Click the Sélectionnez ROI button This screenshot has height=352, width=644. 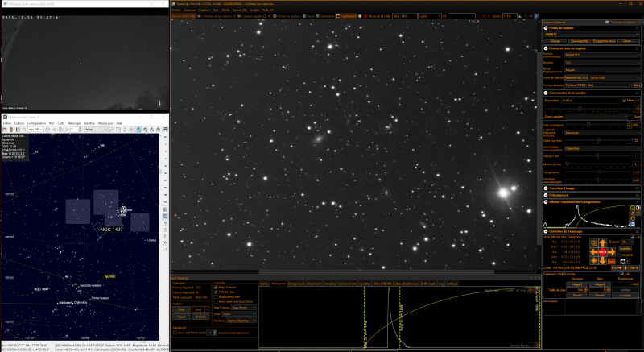click(576, 77)
